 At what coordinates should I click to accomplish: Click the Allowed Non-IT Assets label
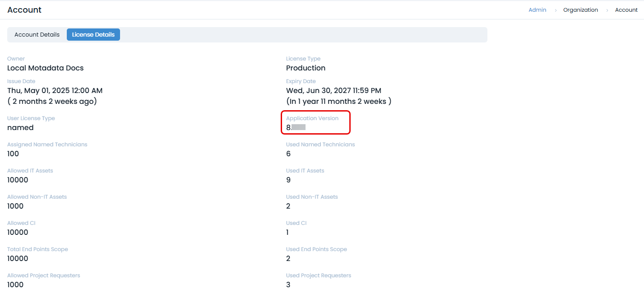coord(37,197)
